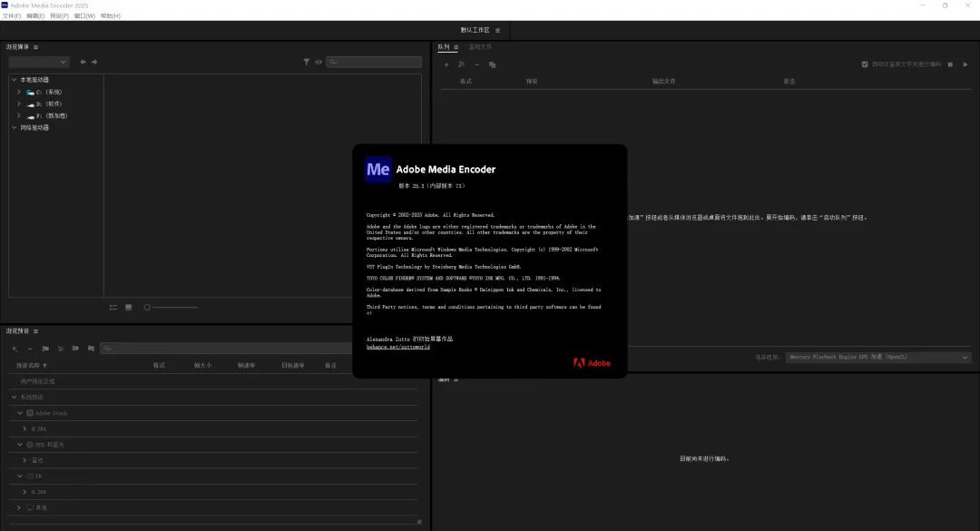Open the 文件(F) menu
Viewport: 980px width, 531px height.
(x=11, y=15)
